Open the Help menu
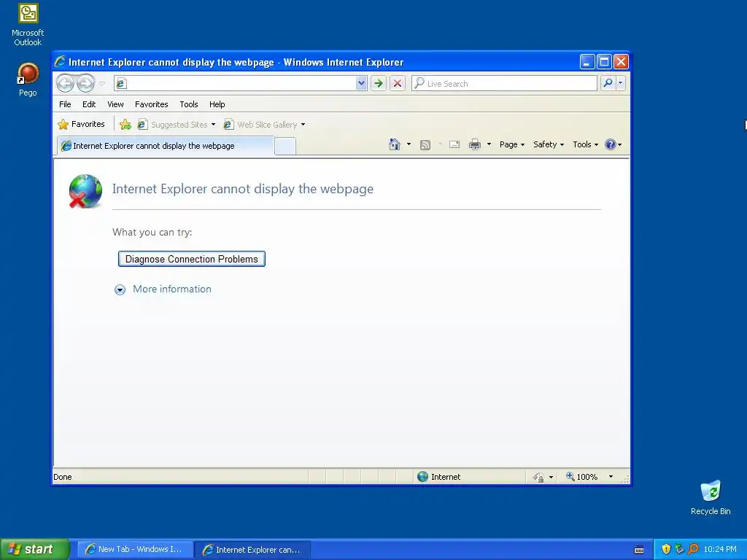 (217, 104)
